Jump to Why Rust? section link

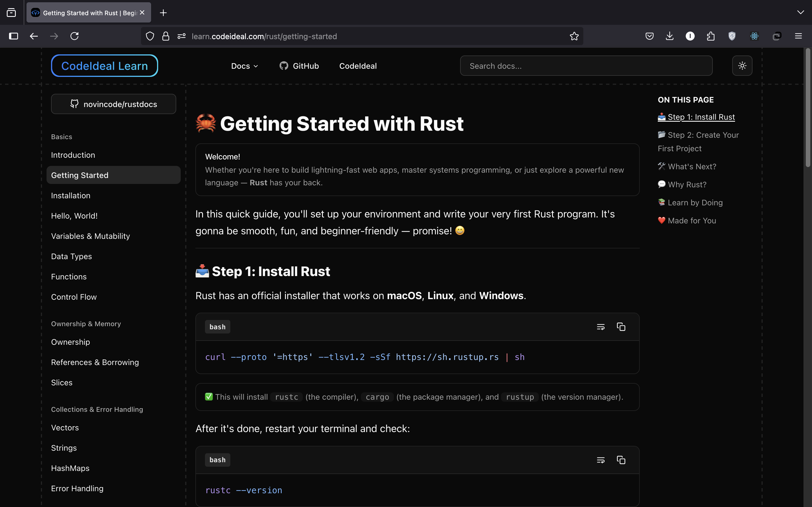[687, 184]
